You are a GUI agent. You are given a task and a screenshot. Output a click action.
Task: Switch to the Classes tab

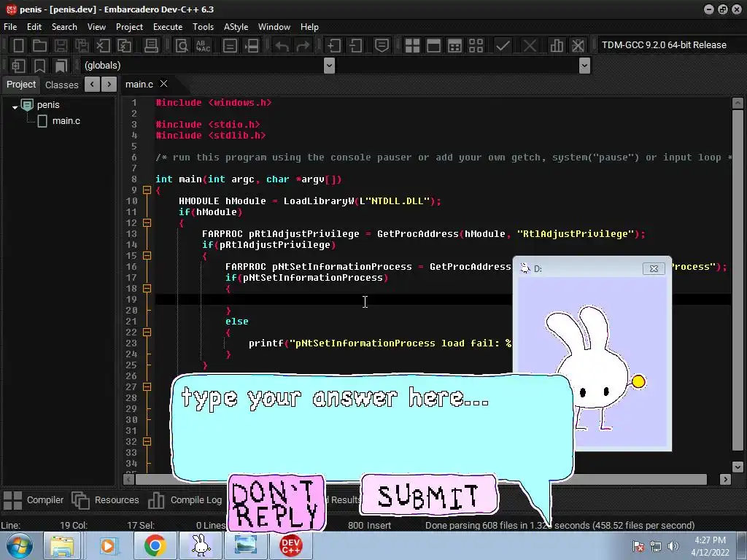coord(61,85)
